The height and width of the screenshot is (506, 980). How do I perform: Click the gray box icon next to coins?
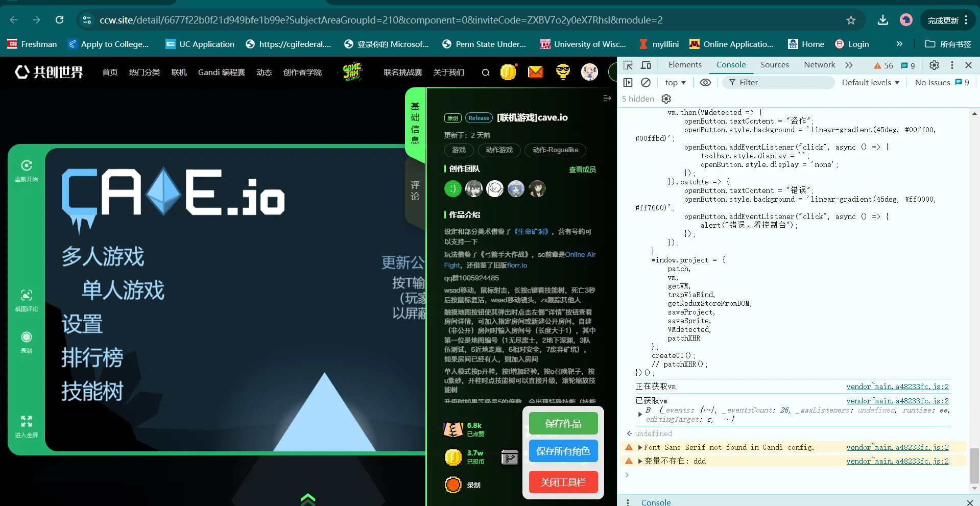(510, 457)
